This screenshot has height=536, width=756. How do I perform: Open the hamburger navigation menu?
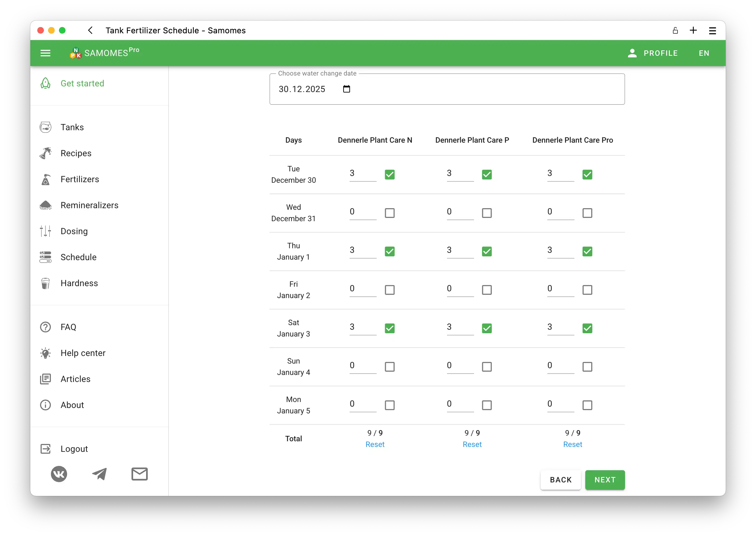pos(45,53)
